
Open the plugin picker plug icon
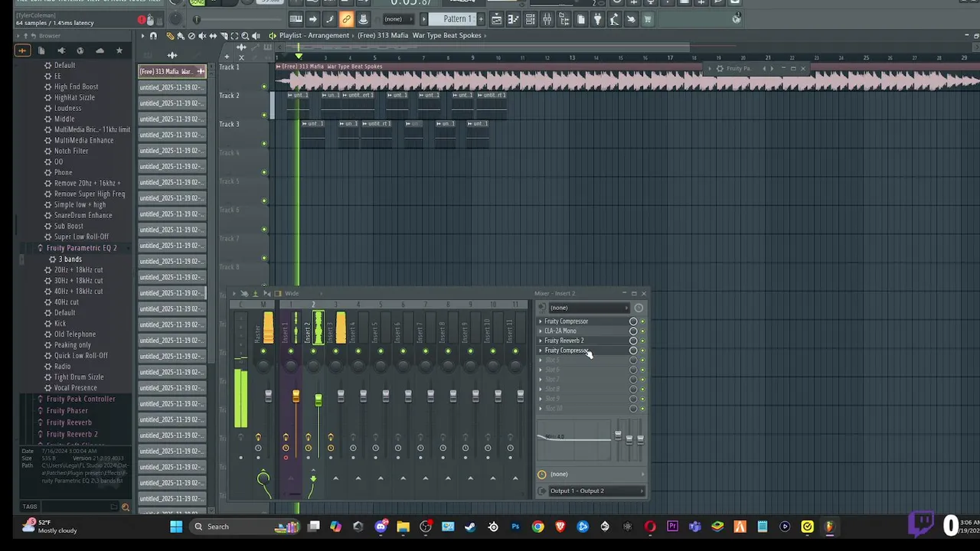click(x=597, y=19)
